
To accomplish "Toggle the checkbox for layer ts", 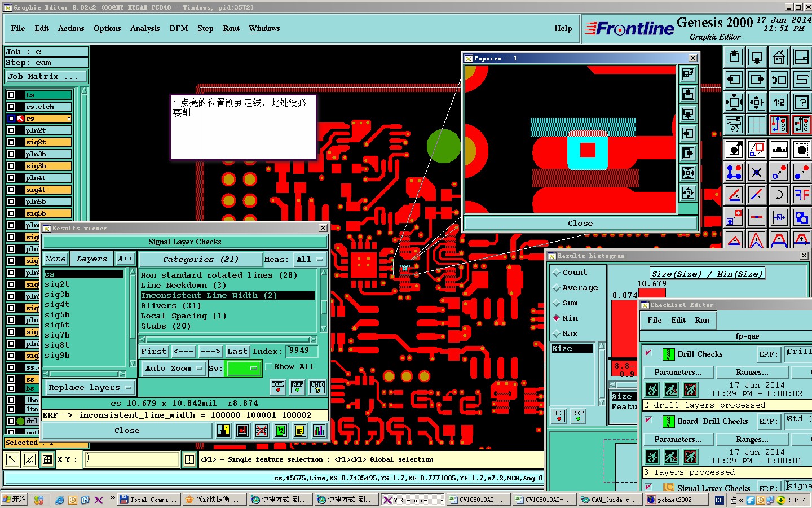I will coord(11,95).
